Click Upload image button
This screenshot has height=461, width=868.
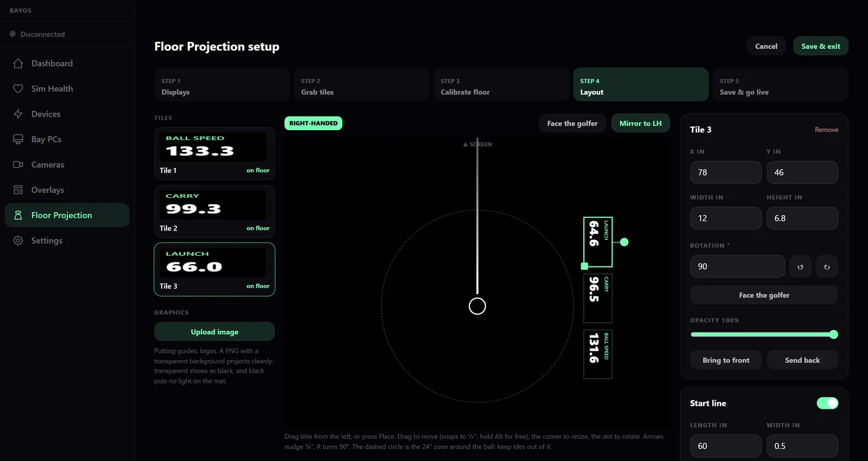(214, 332)
